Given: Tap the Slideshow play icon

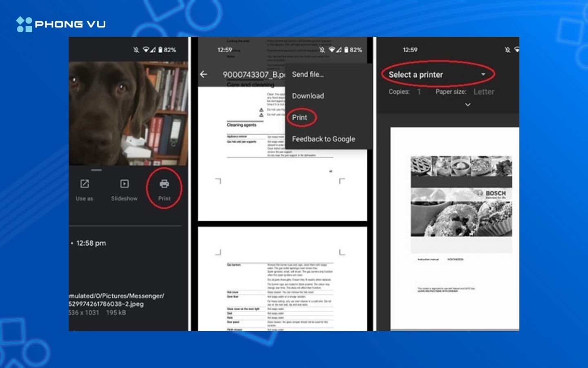Looking at the screenshot, I should pyautogui.click(x=124, y=184).
